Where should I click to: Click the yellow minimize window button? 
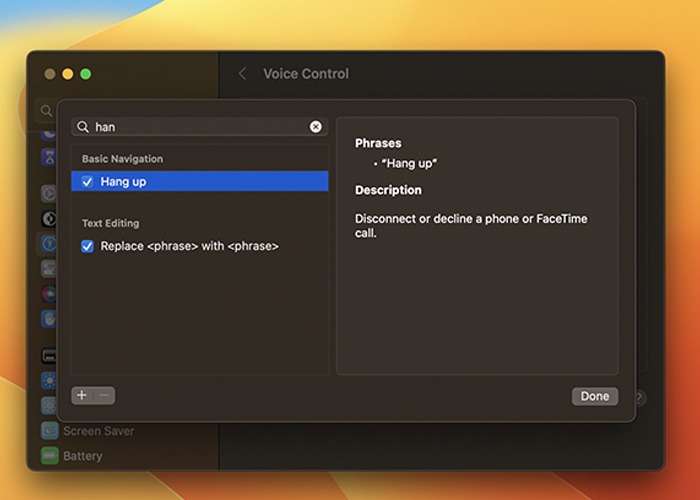(68, 74)
